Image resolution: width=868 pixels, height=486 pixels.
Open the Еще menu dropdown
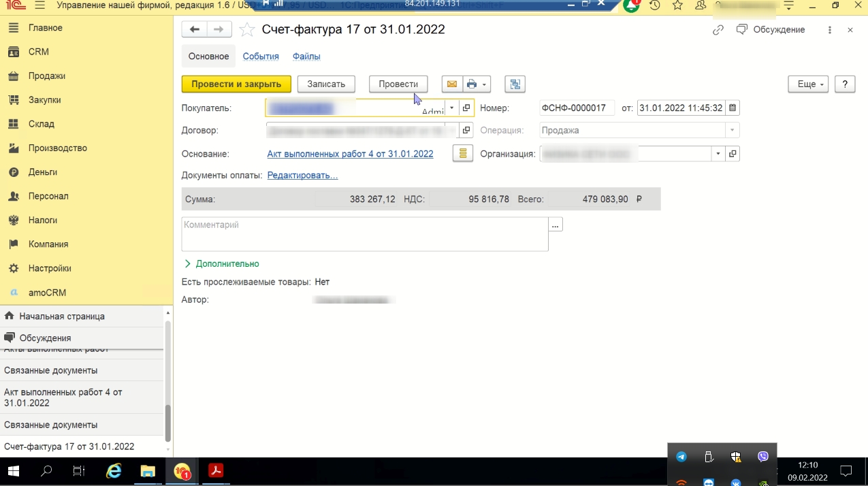pyautogui.click(x=808, y=84)
